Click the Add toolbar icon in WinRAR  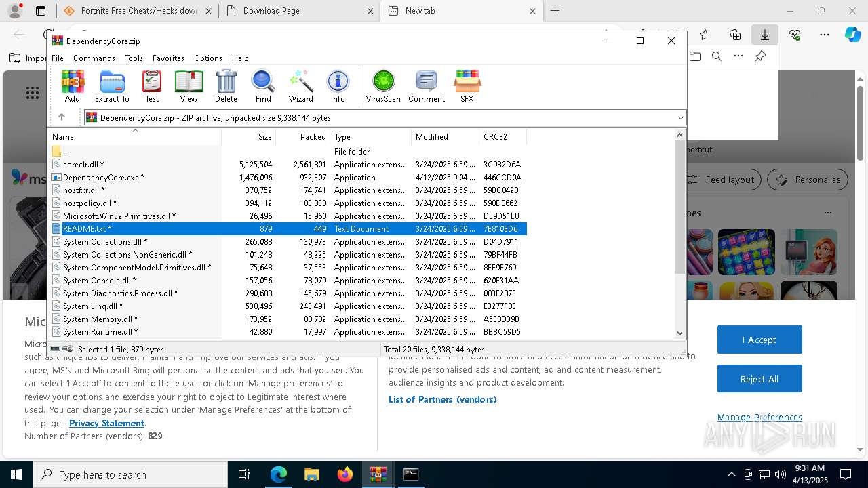tap(73, 86)
